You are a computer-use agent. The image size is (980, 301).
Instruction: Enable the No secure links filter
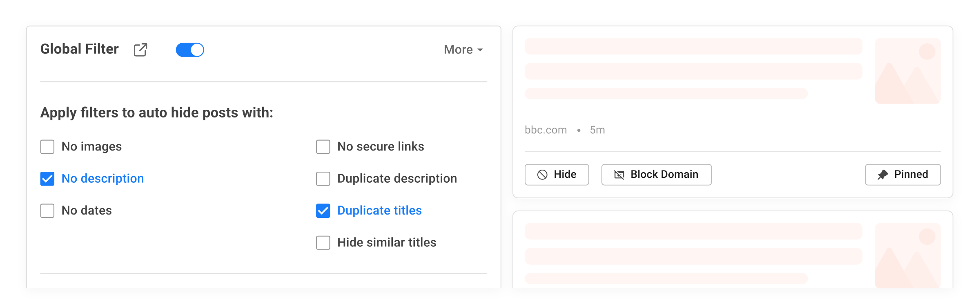(x=323, y=146)
